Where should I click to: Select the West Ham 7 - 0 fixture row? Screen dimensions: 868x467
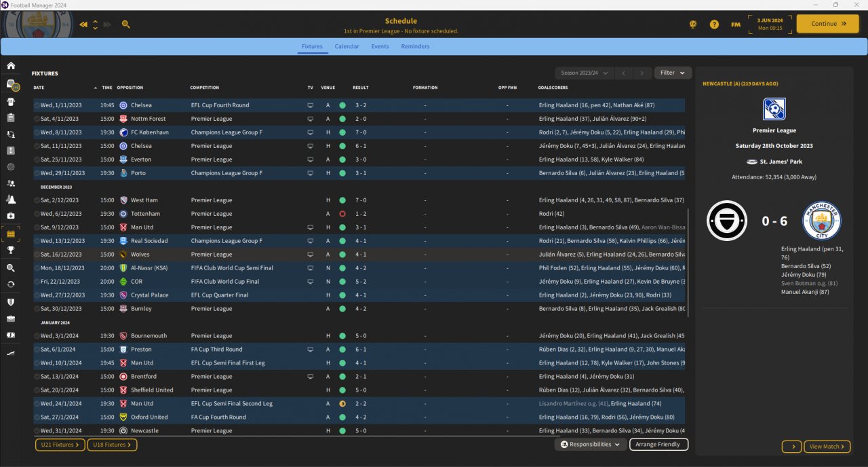tap(359, 200)
